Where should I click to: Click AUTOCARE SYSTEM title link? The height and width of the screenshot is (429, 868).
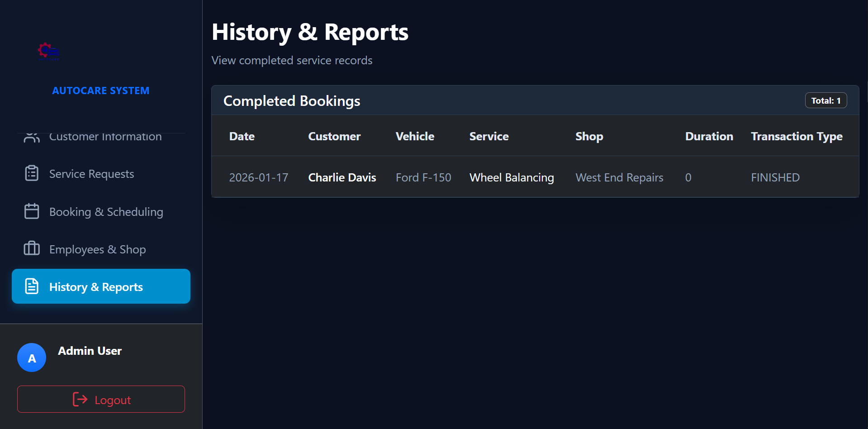pyautogui.click(x=101, y=91)
